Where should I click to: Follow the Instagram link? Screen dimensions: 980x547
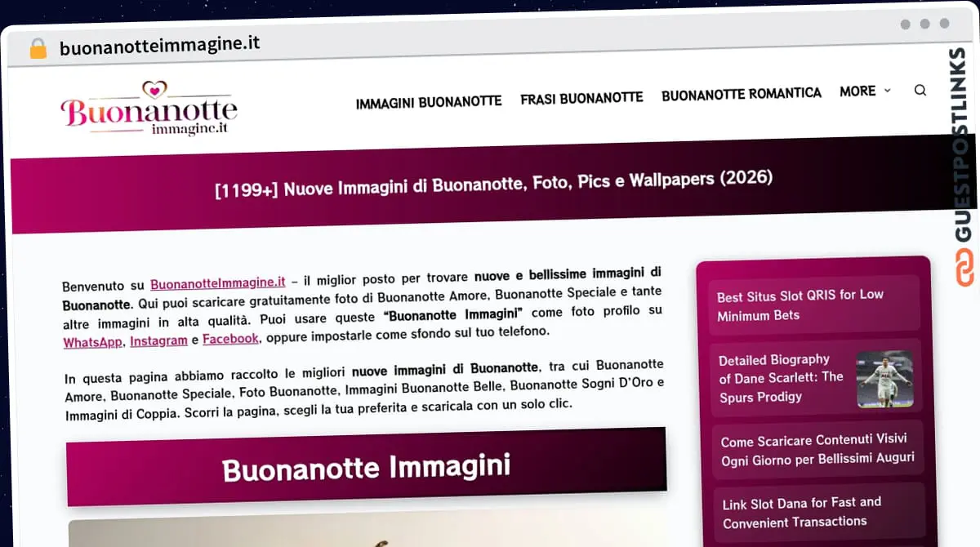tap(158, 340)
